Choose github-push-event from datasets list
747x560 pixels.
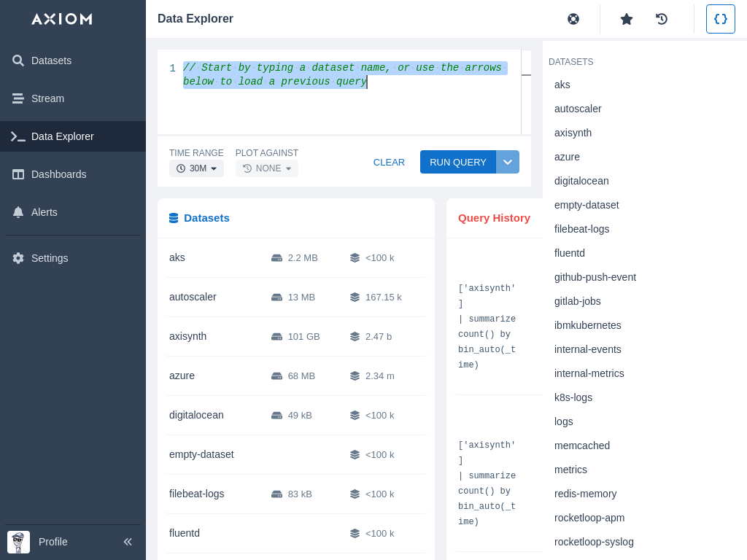pos(595,277)
